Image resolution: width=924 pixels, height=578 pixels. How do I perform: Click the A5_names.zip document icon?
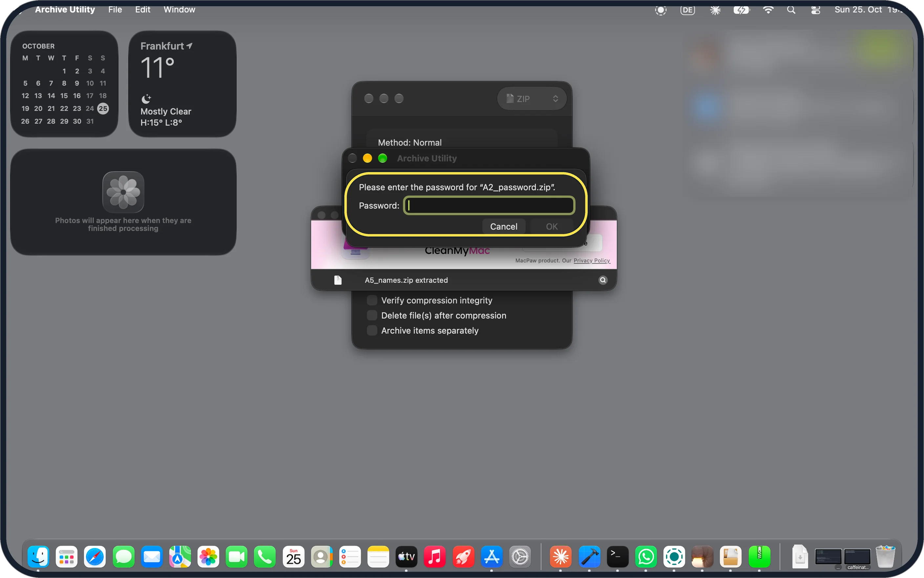click(338, 280)
